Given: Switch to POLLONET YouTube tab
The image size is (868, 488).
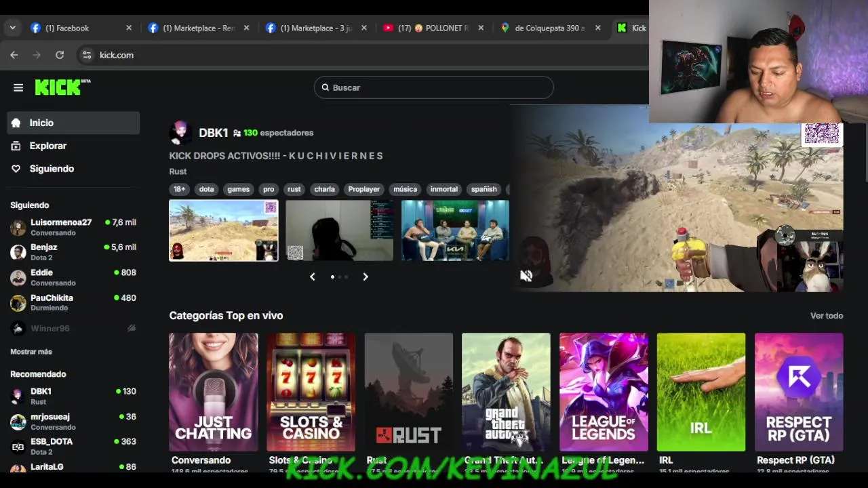Looking at the screenshot, I should [x=433, y=28].
